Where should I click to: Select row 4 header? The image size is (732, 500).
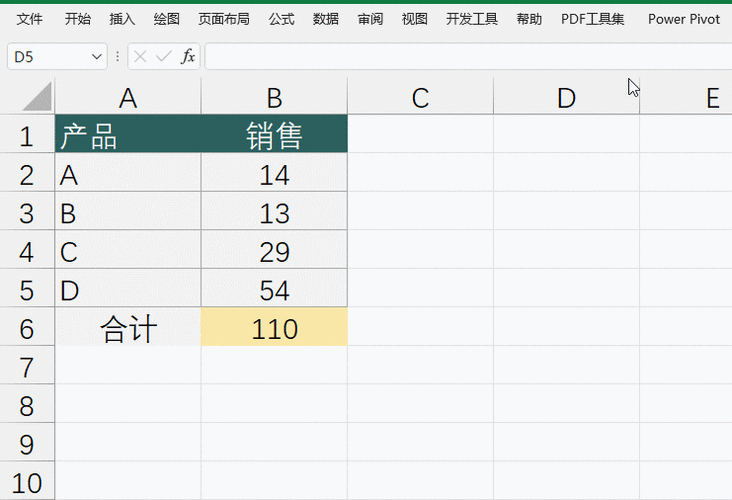tap(27, 249)
